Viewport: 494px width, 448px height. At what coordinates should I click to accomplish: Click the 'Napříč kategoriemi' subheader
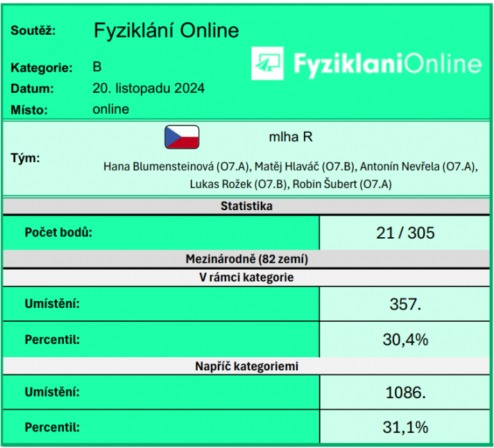(246, 366)
